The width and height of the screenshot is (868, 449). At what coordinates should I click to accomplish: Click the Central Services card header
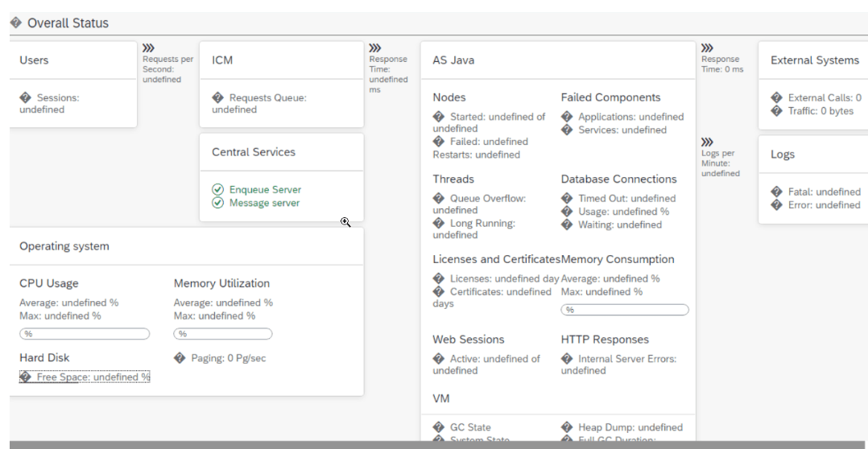(282, 152)
